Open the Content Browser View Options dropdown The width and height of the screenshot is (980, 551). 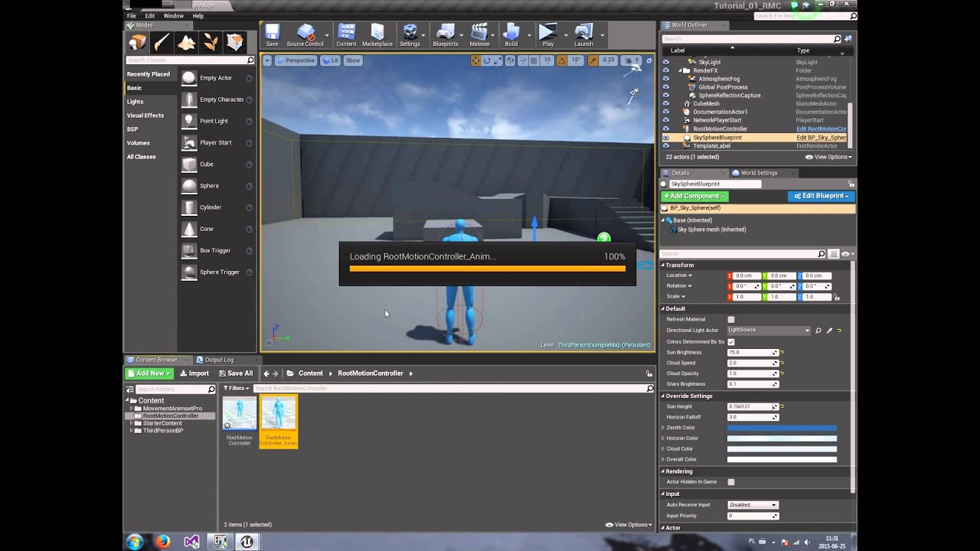[x=629, y=524]
